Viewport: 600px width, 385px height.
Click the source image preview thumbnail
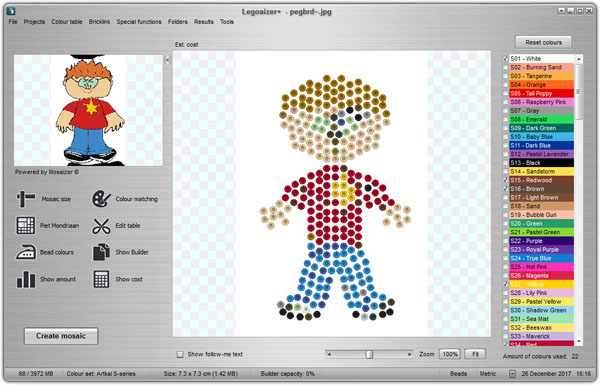[x=88, y=110]
